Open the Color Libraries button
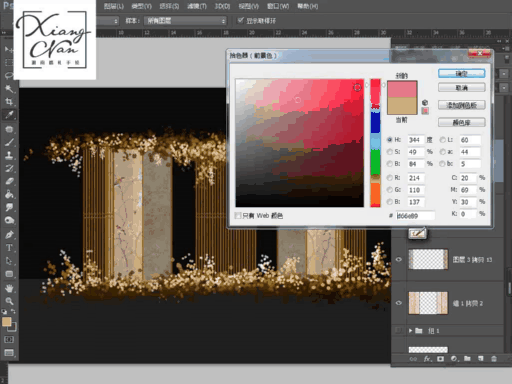 point(461,123)
